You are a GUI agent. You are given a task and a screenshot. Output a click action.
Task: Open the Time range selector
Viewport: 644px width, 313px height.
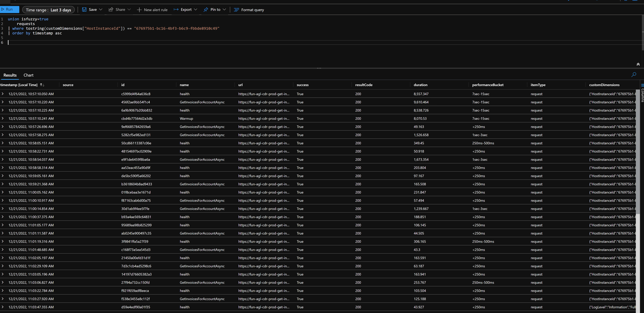pyautogui.click(x=48, y=10)
